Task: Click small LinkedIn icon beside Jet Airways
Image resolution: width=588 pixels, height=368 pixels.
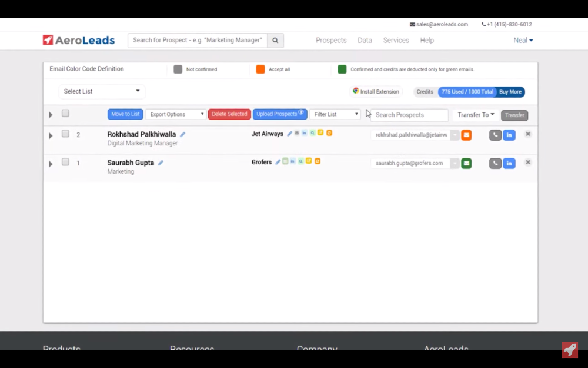Action: pyautogui.click(x=304, y=133)
